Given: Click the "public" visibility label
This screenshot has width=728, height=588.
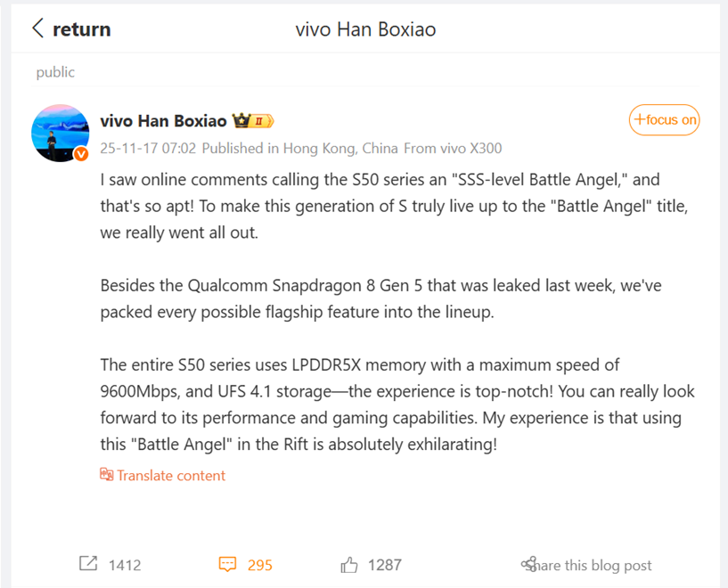Looking at the screenshot, I should point(55,72).
